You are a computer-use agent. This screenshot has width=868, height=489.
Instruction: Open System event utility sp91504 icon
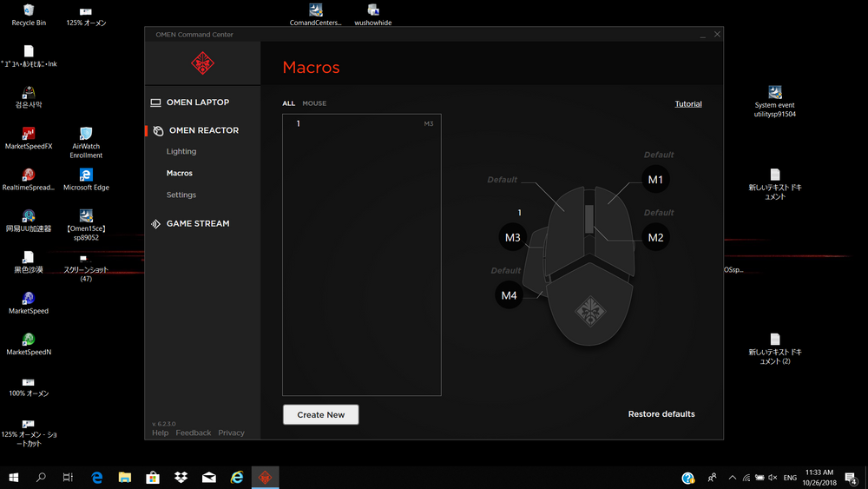(x=774, y=102)
